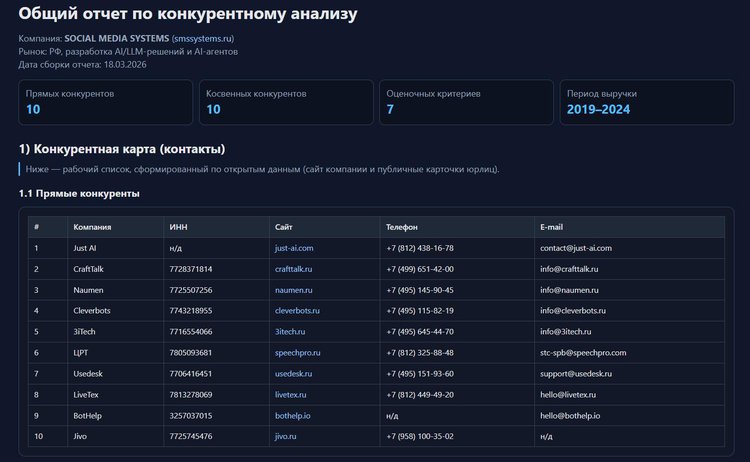The width and height of the screenshot is (750, 462).
Task: Click phone +7 (812) 438-16-78
Action: click(x=420, y=248)
